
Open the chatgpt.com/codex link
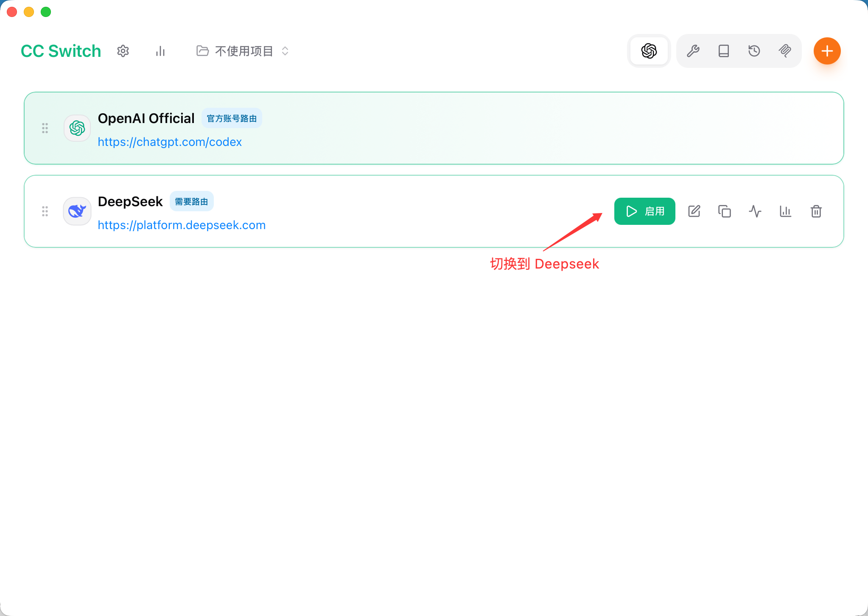(x=170, y=142)
